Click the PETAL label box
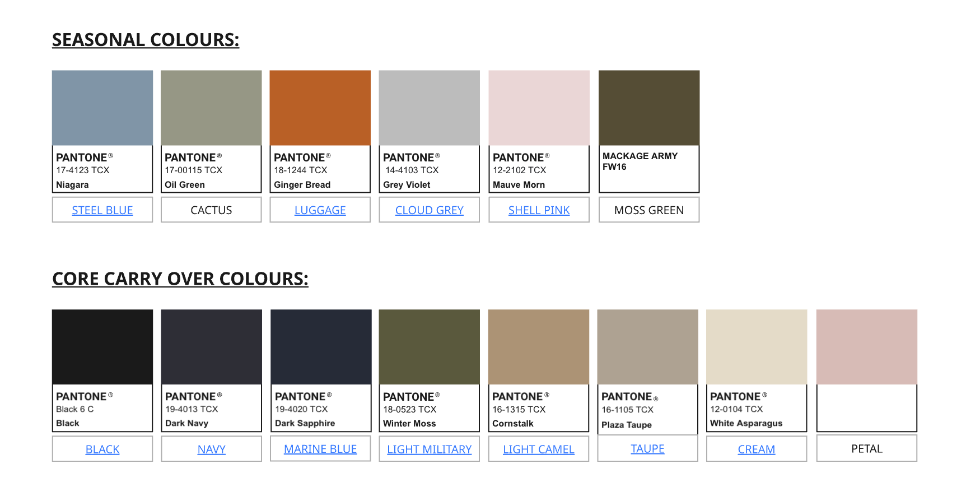Viewport: 980px width, 482px height. pos(866,449)
